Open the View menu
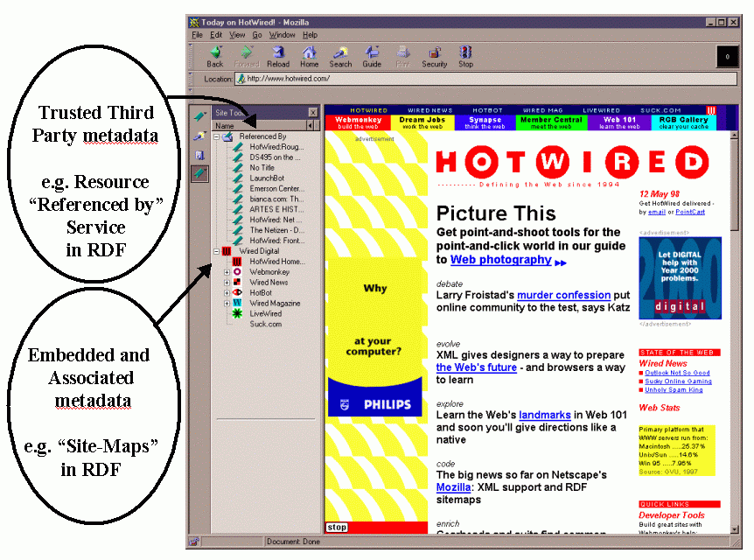This screenshot has height=560, width=754. point(238,35)
